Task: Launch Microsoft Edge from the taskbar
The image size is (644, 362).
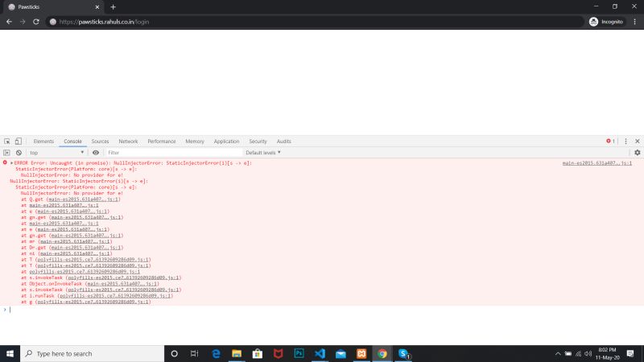Action: point(216,353)
